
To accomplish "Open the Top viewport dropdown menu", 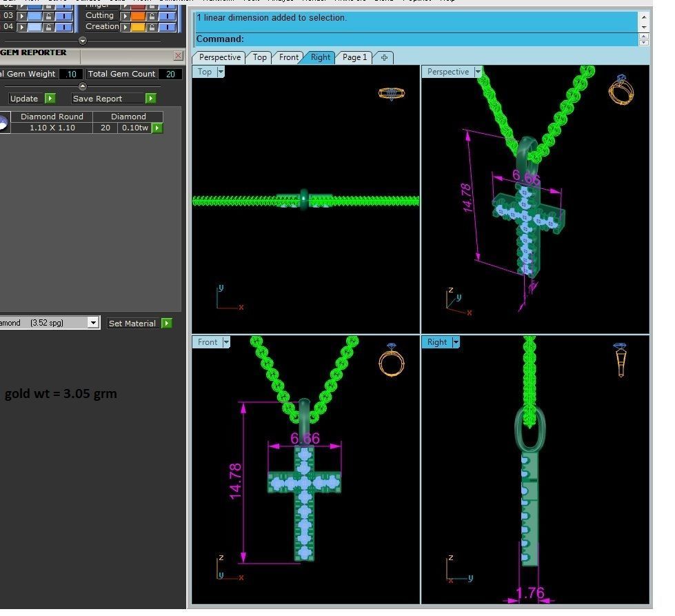I will point(221,72).
